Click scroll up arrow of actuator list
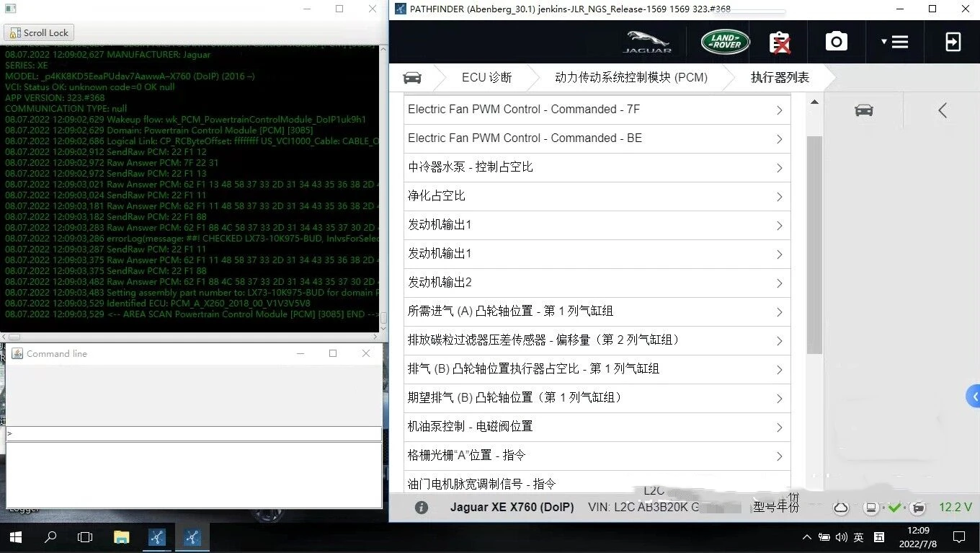The height and width of the screenshot is (553, 980). pyautogui.click(x=814, y=102)
